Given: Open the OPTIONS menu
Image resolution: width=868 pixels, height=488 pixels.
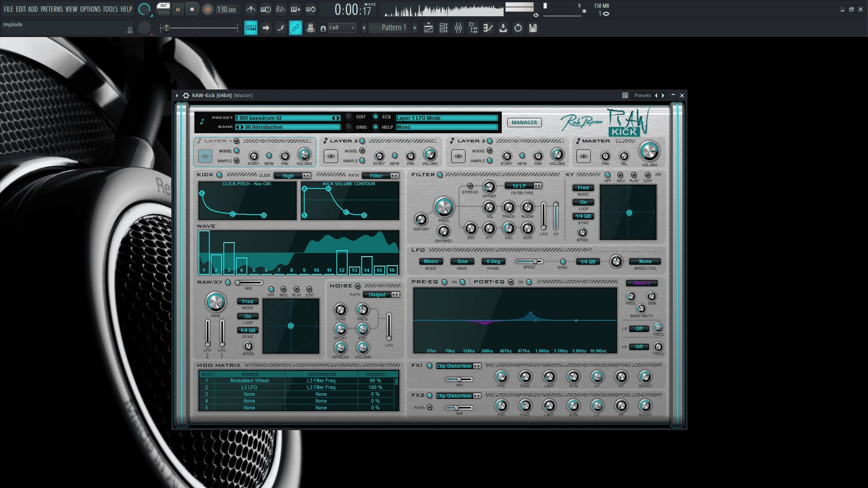Looking at the screenshot, I should tap(90, 9).
